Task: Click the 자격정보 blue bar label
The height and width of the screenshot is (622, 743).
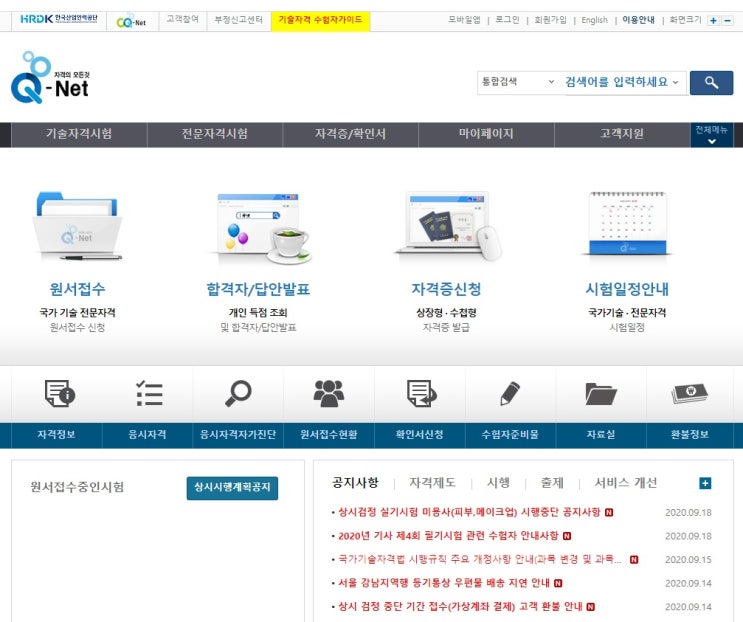Action: pos(56,435)
